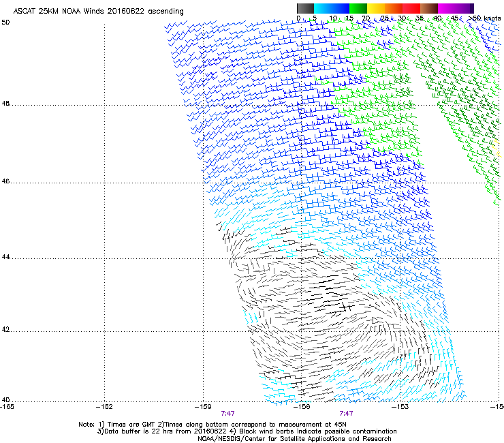Select the orange 25-30 knots legend color
504x443 pixels.
coord(394,8)
